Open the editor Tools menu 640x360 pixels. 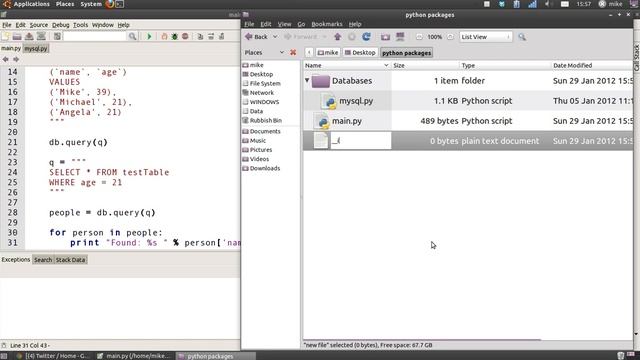pos(80,25)
